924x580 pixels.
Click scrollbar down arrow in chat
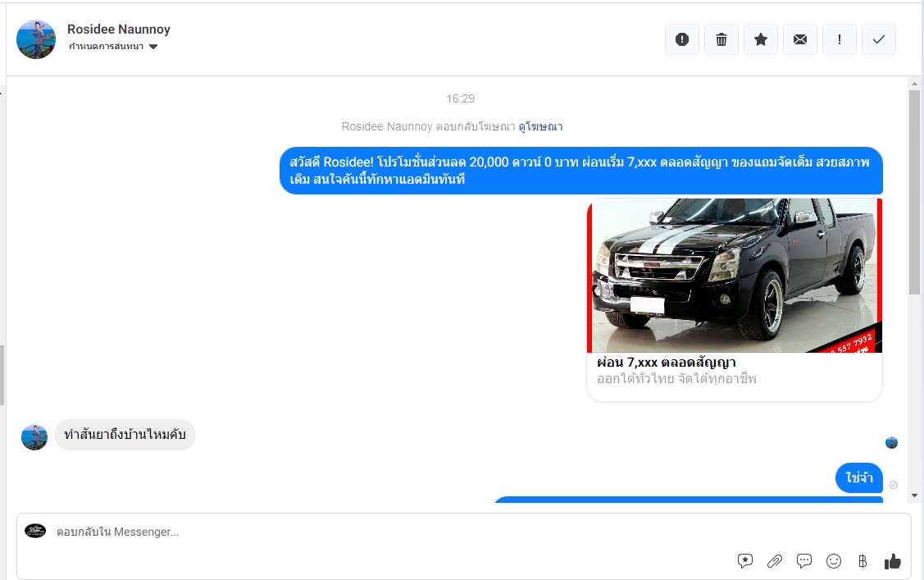coord(915,496)
